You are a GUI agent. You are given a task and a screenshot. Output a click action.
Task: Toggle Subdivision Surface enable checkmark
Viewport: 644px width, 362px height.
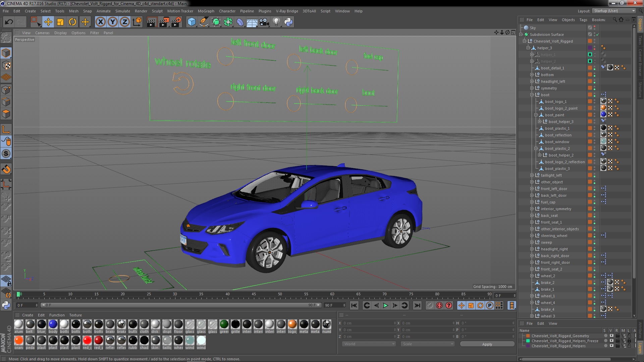[598, 35]
